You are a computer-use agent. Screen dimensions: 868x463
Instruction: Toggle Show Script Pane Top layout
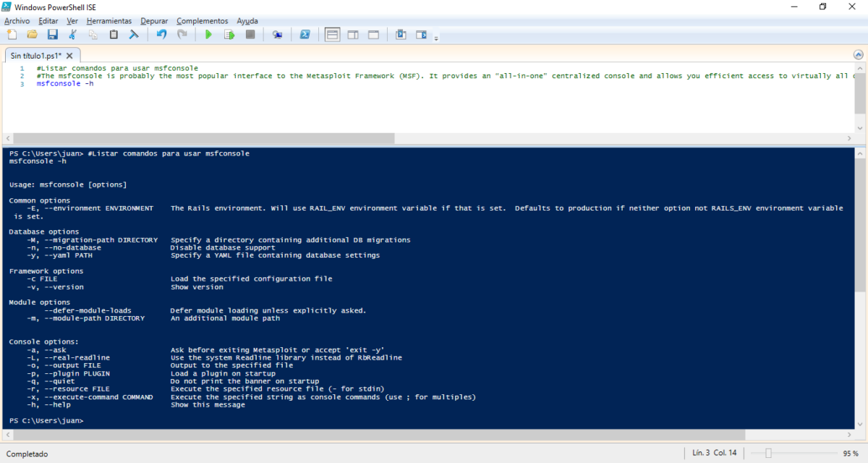333,34
